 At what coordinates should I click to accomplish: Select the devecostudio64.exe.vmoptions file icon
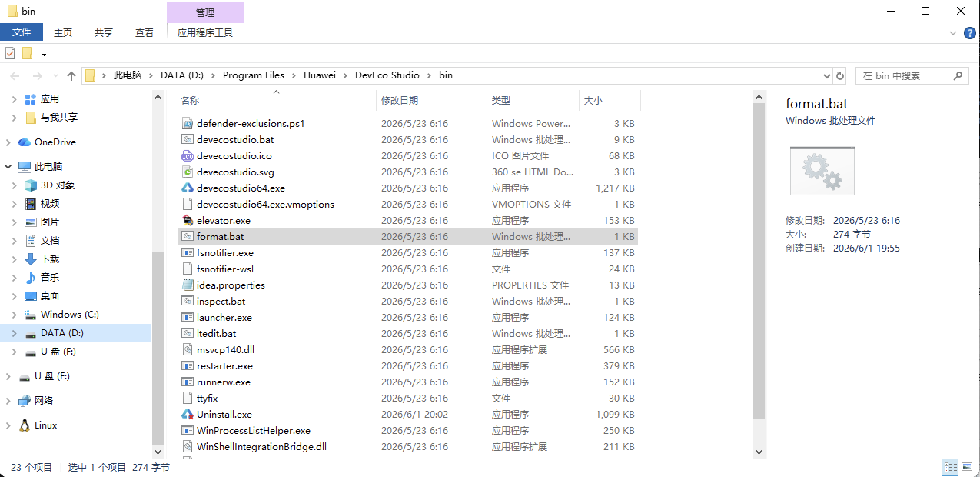coord(187,204)
